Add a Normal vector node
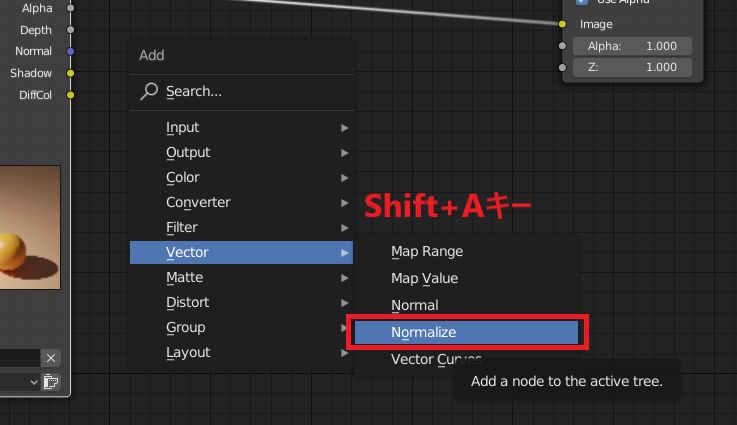Viewport: 737px width, 425px height. coord(466,305)
